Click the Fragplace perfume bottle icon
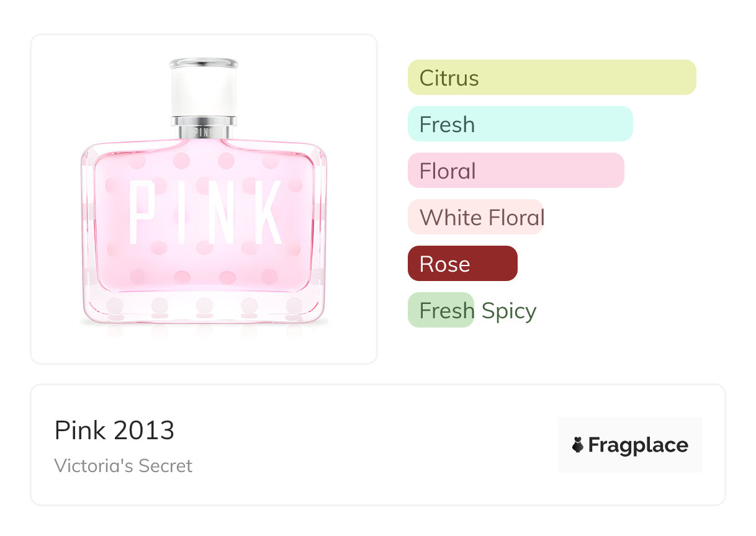Viewport: 756px width, 536px height. [578, 445]
